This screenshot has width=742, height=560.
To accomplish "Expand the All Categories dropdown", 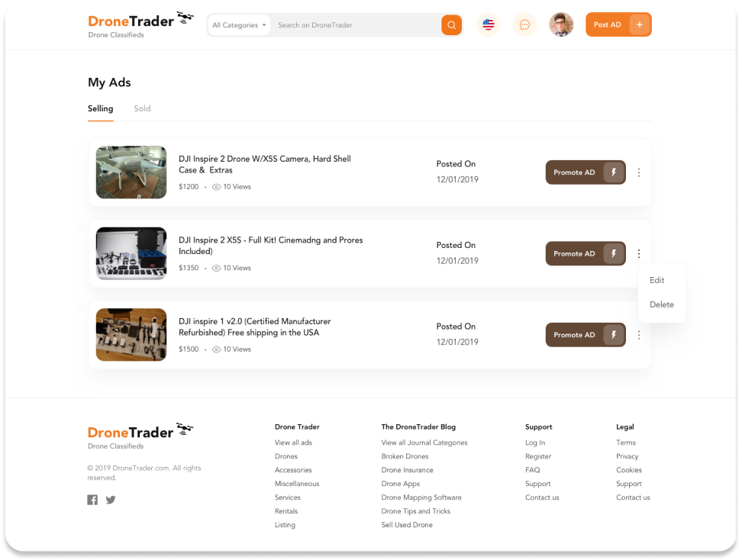I will point(239,25).
